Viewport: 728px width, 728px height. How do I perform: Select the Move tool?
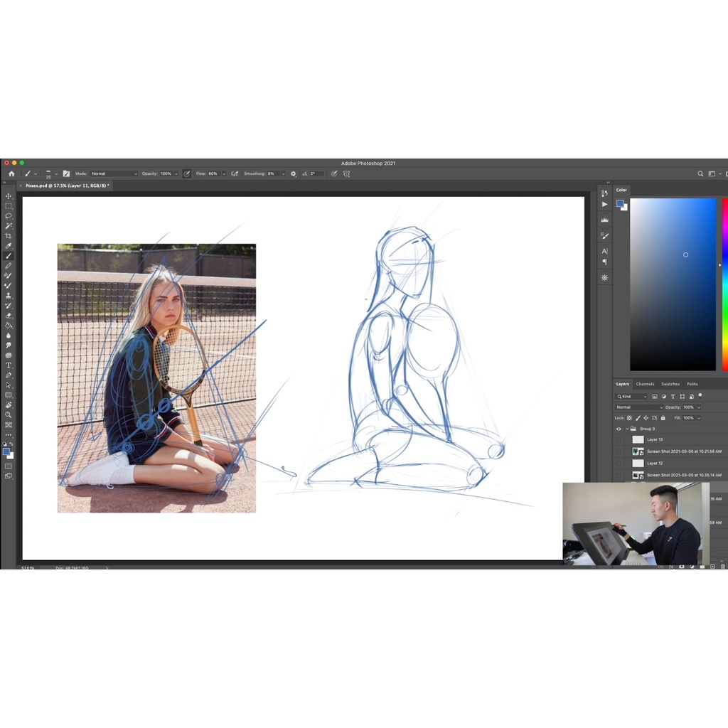pos(9,196)
